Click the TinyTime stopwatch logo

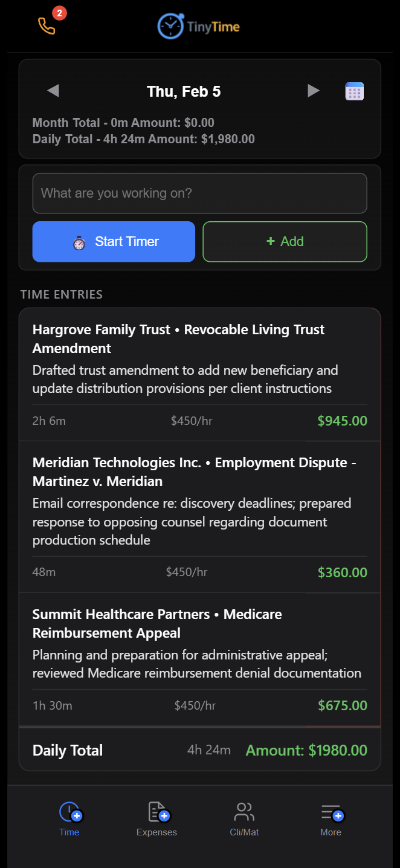coord(170,26)
